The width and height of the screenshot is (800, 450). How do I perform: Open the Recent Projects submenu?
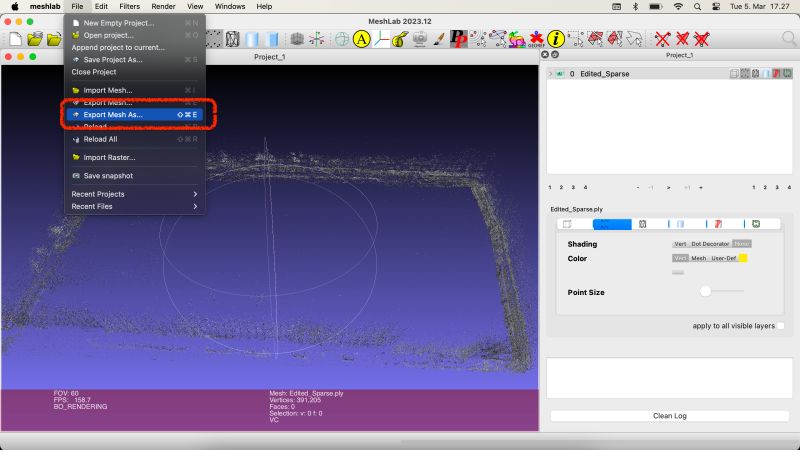coord(135,194)
